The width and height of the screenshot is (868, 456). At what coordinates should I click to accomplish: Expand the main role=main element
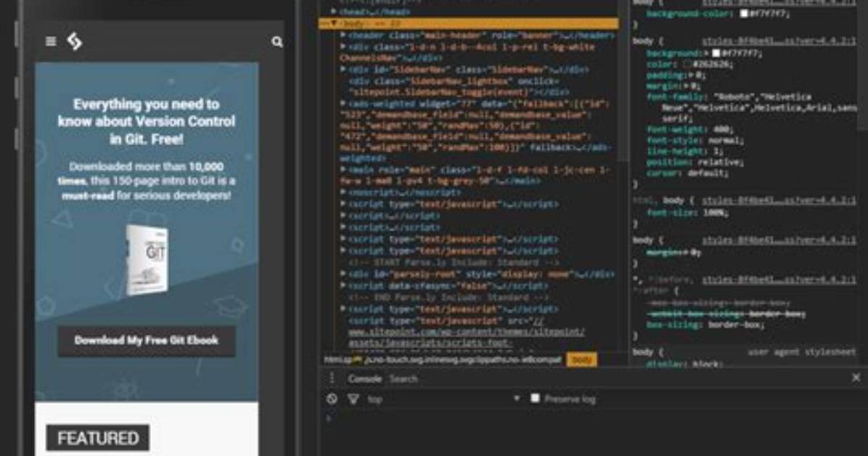click(343, 169)
